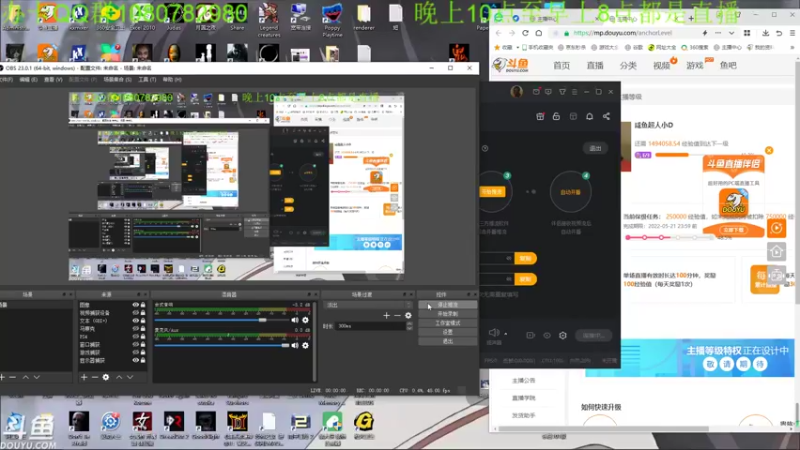The height and width of the screenshot is (450, 800).
Task: Refresh the browser page
Action: point(525,33)
